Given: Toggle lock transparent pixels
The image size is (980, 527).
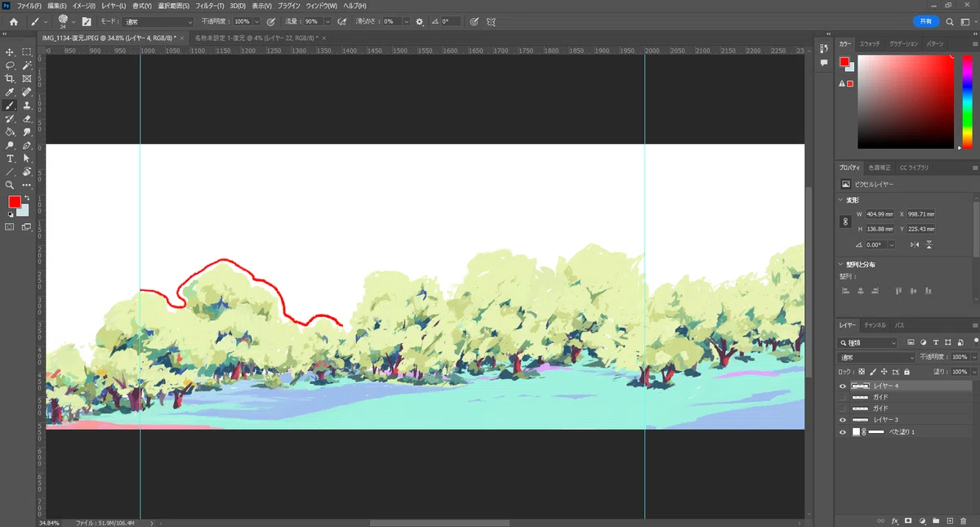Looking at the screenshot, I should click(x=862, y=372).
